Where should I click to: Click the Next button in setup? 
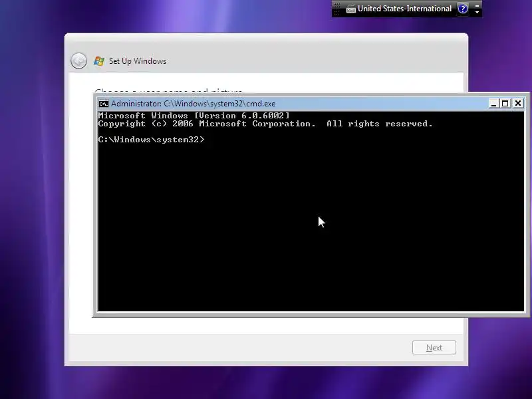coord(434,347)
